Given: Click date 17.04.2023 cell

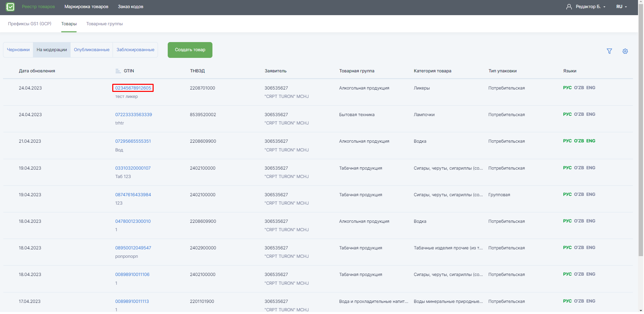Looking at the screenshot, I should [x=30, y=302].
